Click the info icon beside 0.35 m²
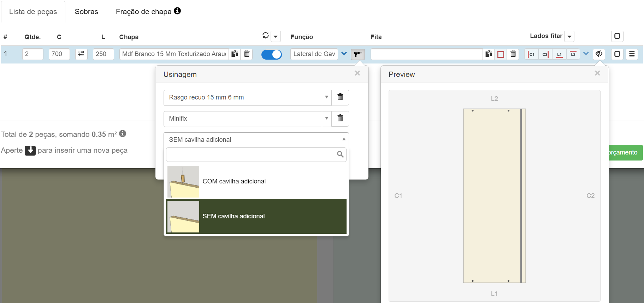This screenshot has height=303, width=644. point(123,134)
